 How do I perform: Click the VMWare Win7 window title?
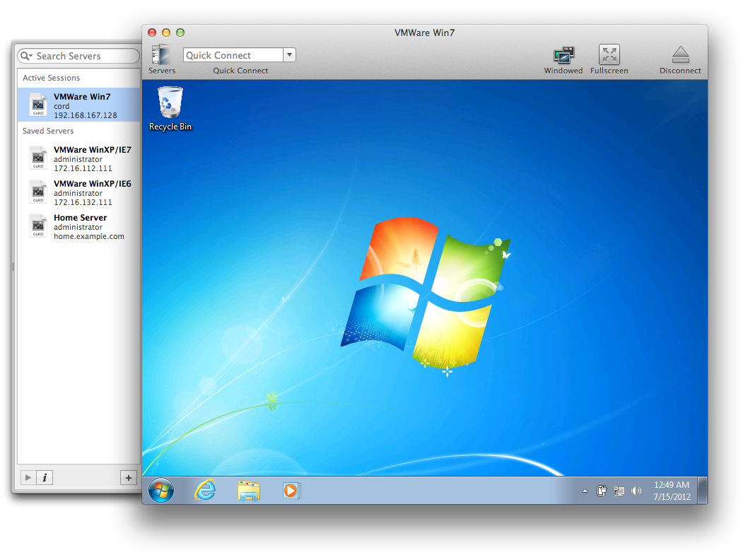425,33
